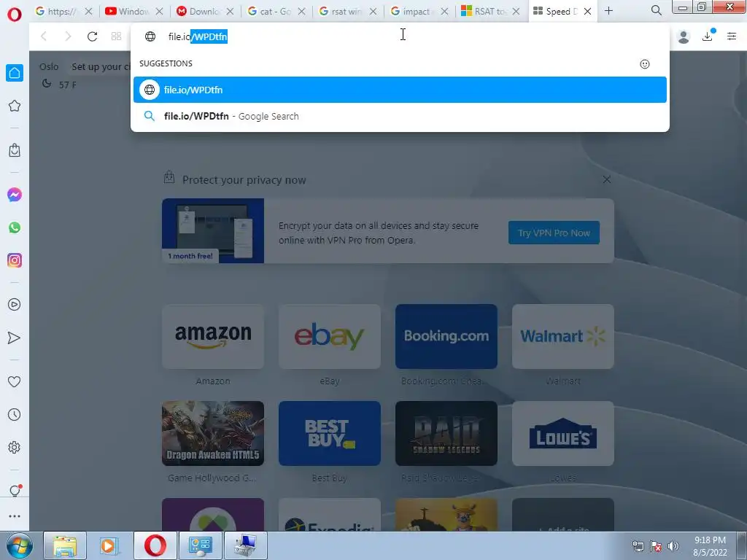Click the VPN promo banner image

pyautogui.click(x=213, y=231)
